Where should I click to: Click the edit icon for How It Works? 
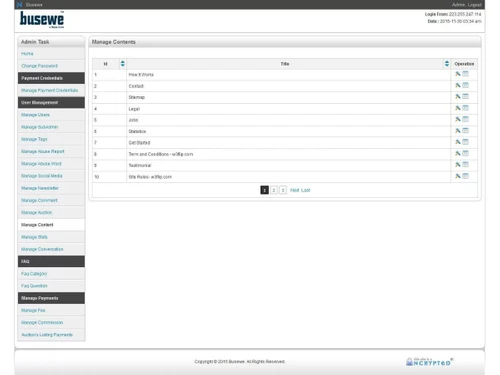tap(458, 74)
